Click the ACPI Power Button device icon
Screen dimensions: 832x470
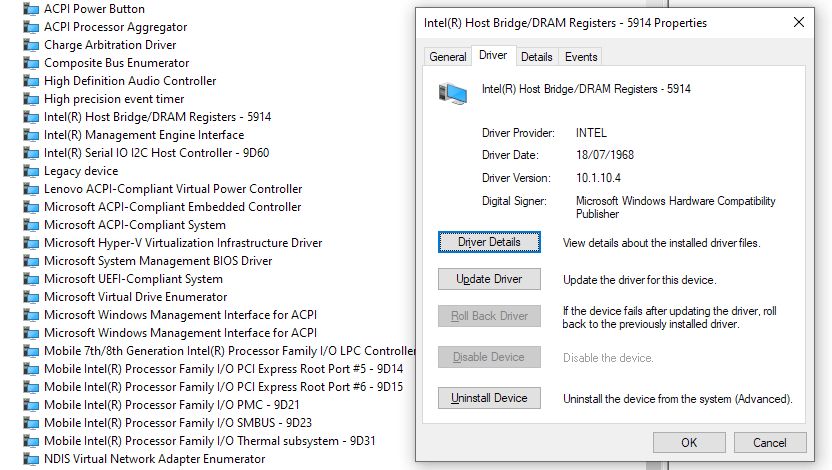pos(32,9)
